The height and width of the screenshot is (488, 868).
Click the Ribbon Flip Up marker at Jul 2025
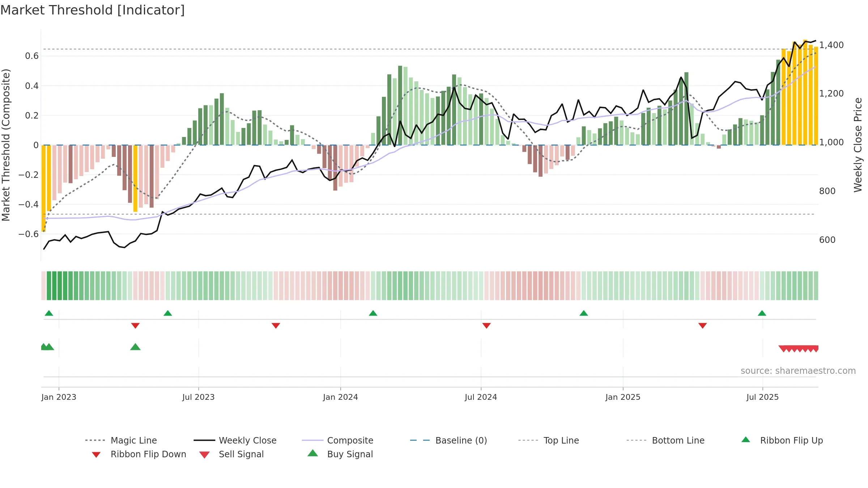pos(762,313)
